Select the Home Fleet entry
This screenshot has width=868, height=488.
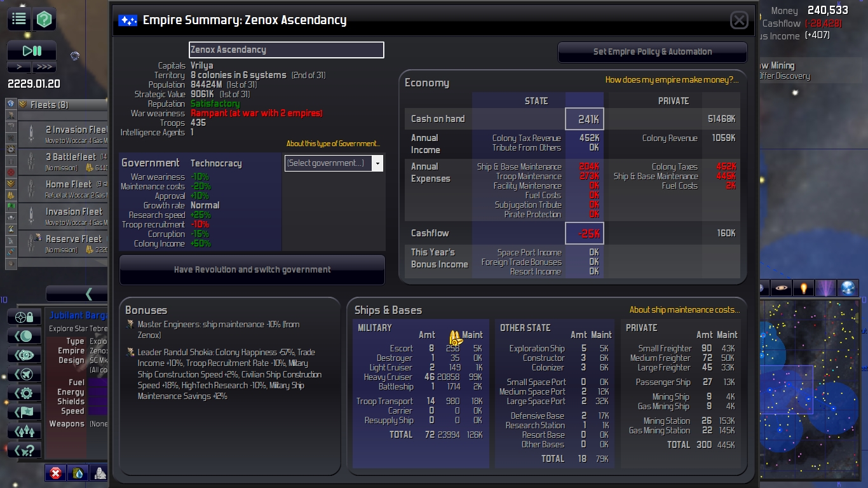(x=64, y=189)
